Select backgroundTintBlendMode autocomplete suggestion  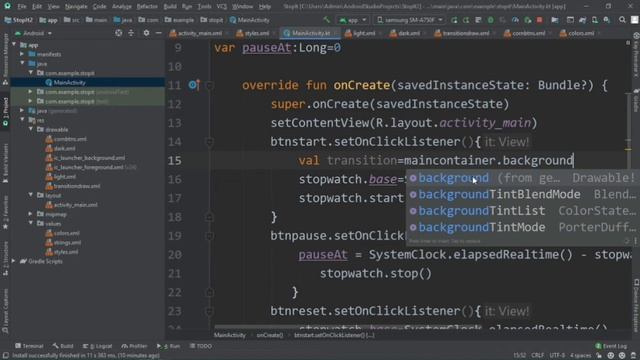[522, 194]
